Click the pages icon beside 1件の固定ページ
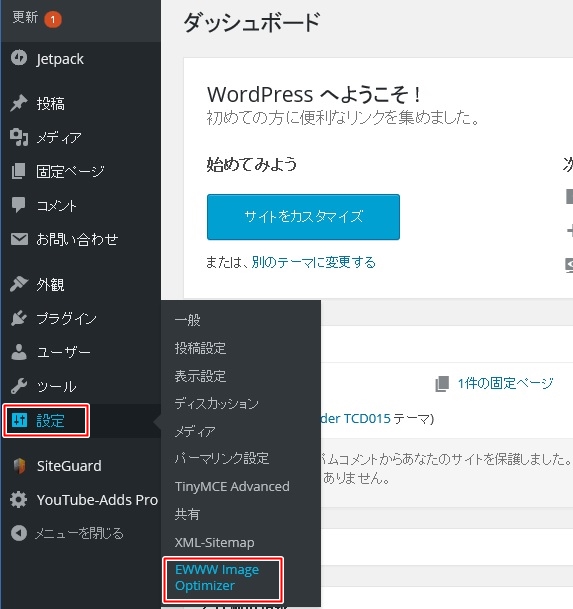573x609 pixels. (x=442, y=384)
